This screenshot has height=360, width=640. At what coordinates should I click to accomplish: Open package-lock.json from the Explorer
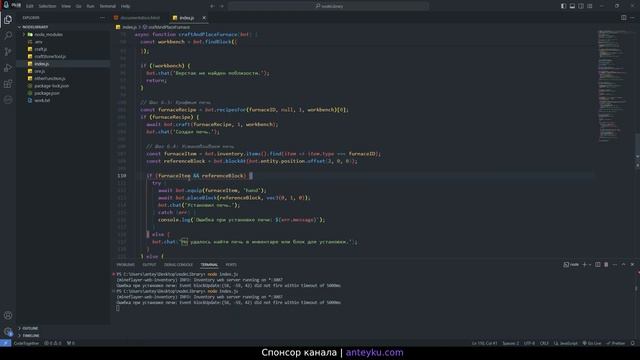coord(51,86)
